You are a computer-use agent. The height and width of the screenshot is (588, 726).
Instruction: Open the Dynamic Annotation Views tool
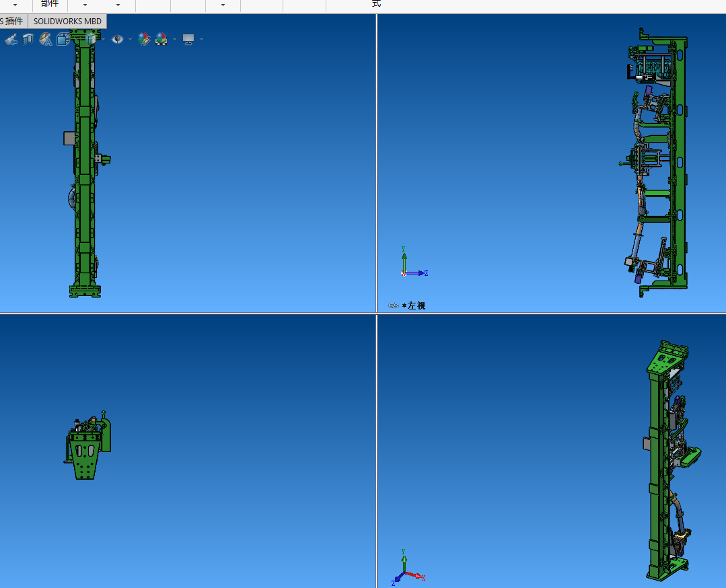[46, 40]
